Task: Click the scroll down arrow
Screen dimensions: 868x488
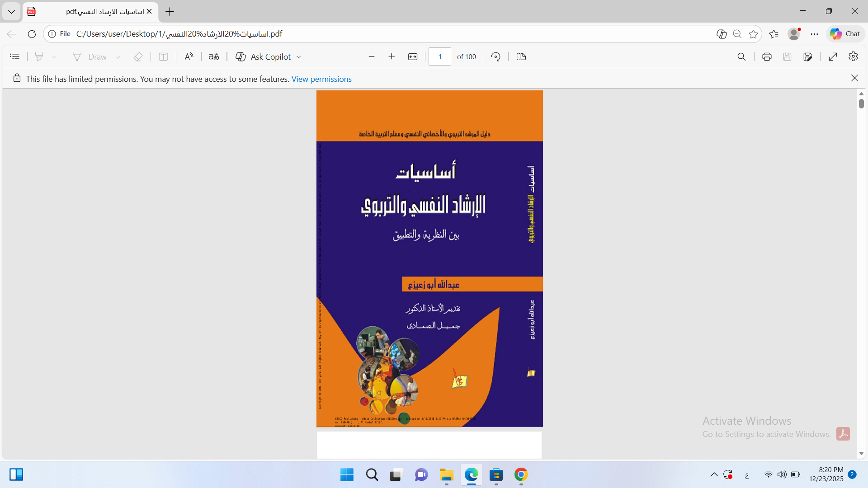Action: tap(861, 453)
